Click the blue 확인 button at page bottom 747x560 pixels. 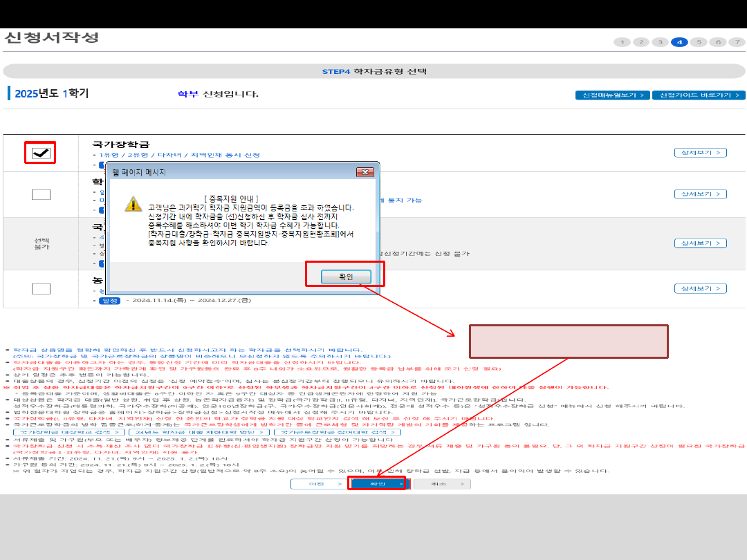pos(378,484)
